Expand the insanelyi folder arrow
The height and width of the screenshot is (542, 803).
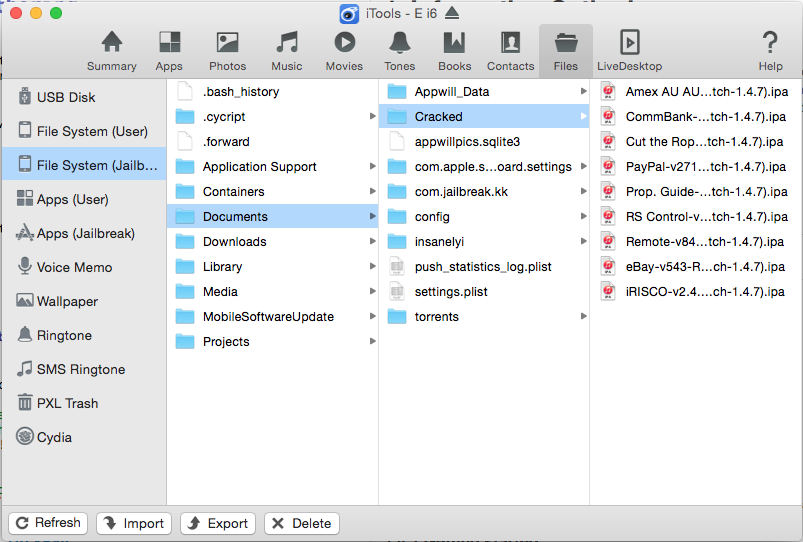coord(583,241)
